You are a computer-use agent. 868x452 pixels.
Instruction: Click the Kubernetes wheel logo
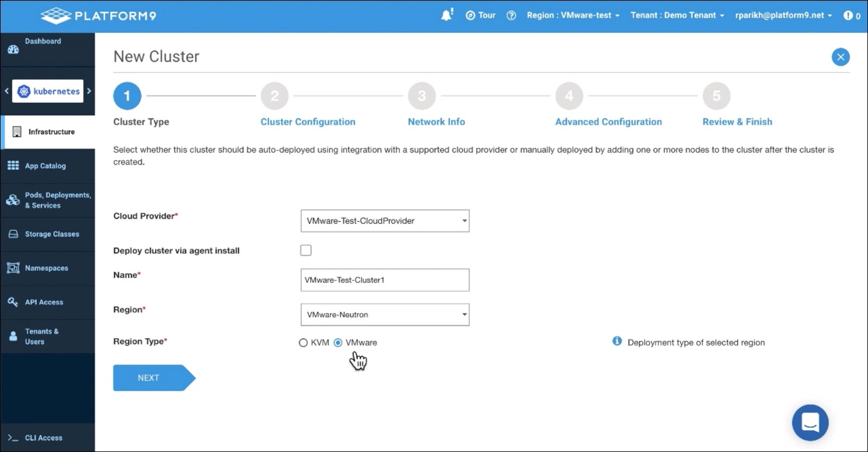[x=24, y=91]
